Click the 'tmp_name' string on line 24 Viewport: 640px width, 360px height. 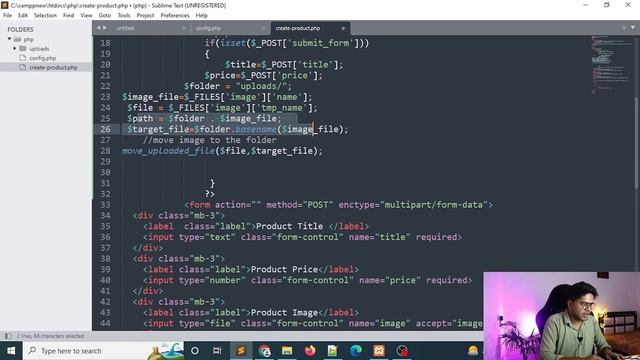282,108
